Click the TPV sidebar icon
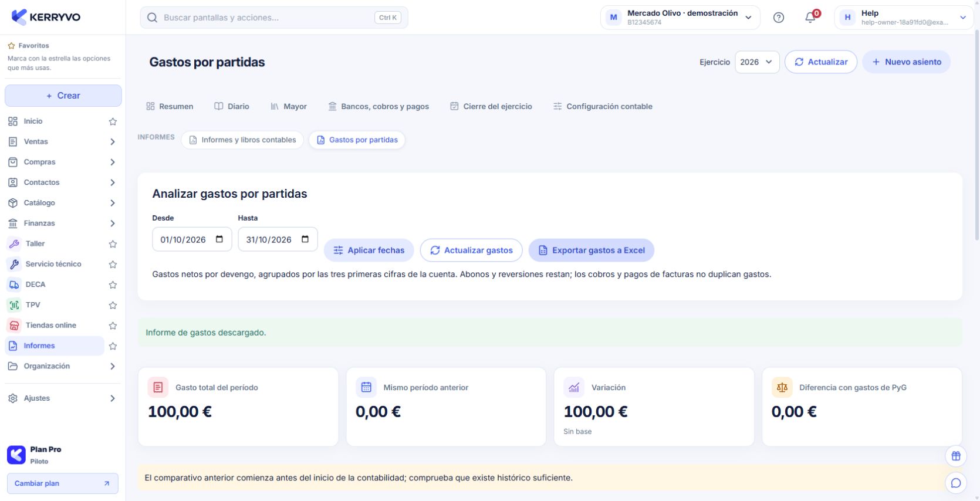The image size is (980, 501). click(14, 305)
